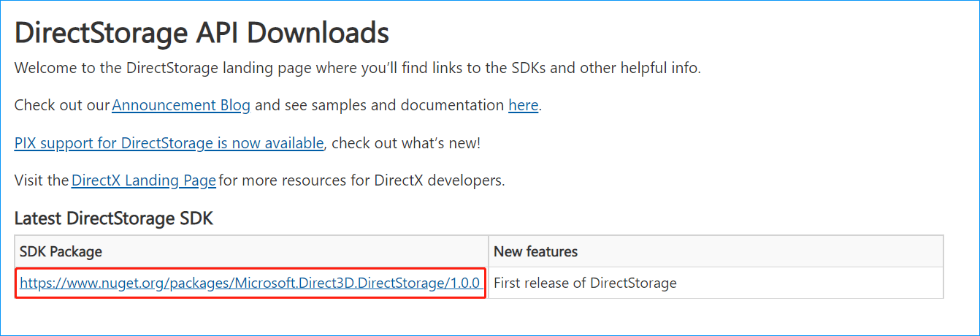The height and width of the screenshot is (336, 980).
Task: Click the "Check out our" text before Announcement Blog
Action: click(61, 105)
